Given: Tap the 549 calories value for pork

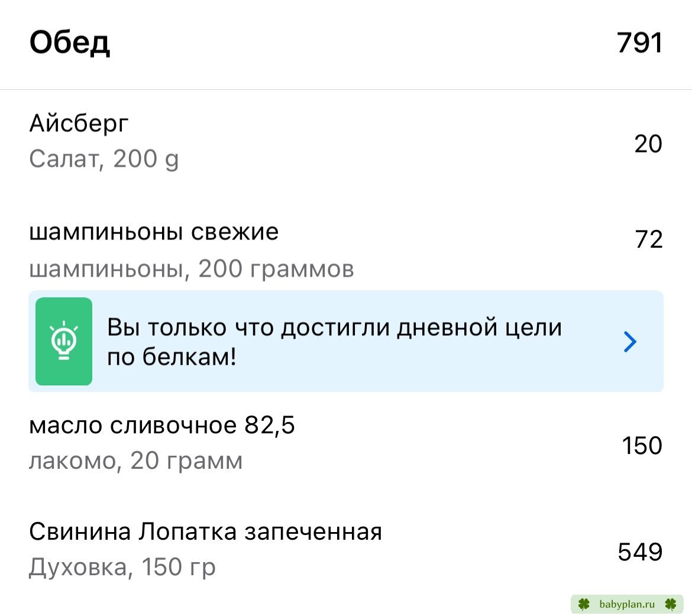Looking at the screenshot, I should point(640,552).
